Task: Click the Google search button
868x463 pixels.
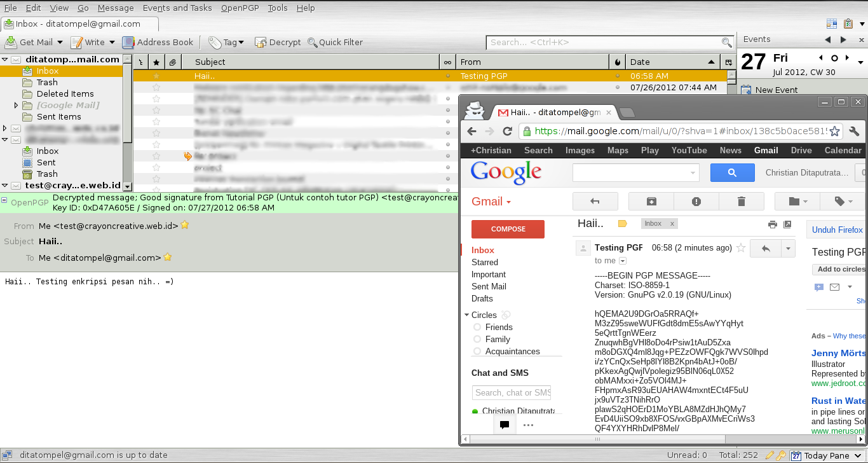Action: point(732,172)
